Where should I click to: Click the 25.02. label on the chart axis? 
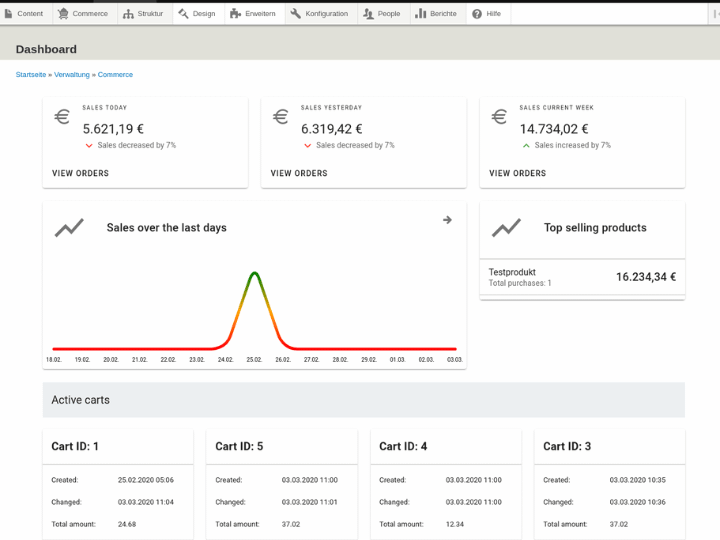(x=254, y=360)
